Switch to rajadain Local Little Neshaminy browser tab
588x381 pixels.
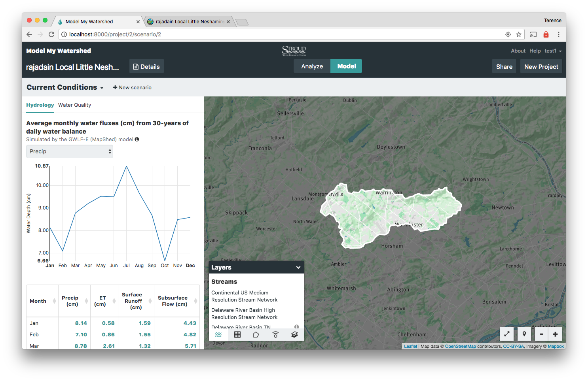click(189, 21)
